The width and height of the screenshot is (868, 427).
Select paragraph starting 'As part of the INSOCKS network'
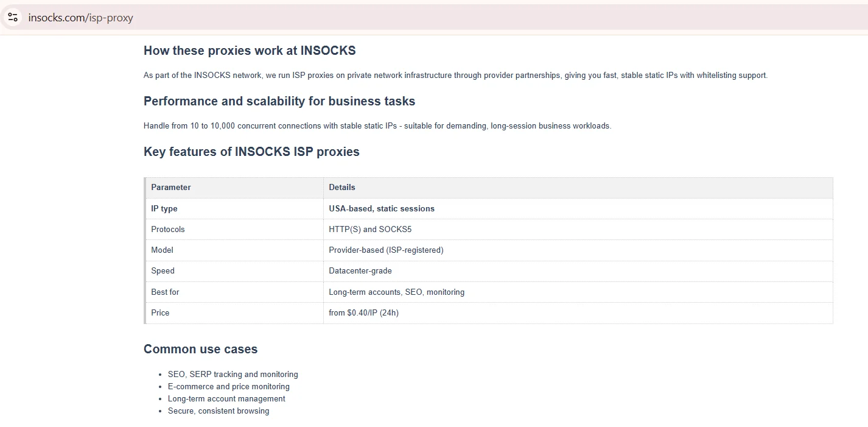456,76
